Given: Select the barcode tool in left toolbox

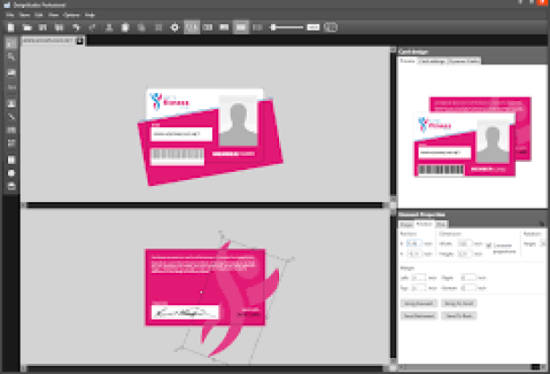Looking at the screenshot, I should 11,130.
